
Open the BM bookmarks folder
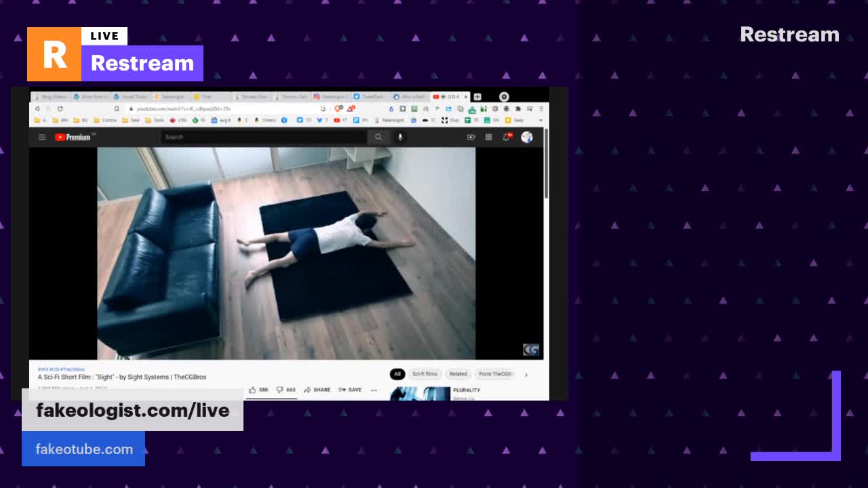click(59, 120)
